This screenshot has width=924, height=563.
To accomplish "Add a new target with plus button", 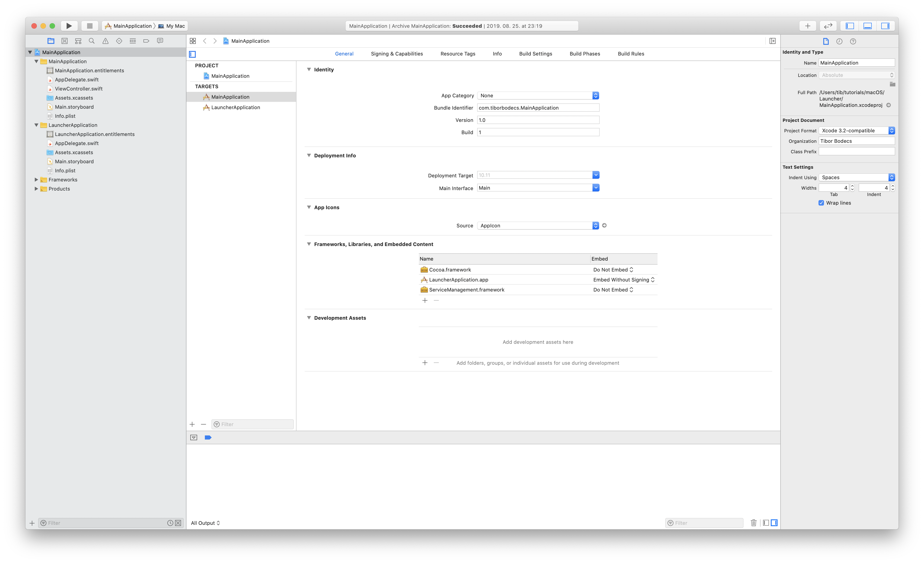I will tap(192, 424).
